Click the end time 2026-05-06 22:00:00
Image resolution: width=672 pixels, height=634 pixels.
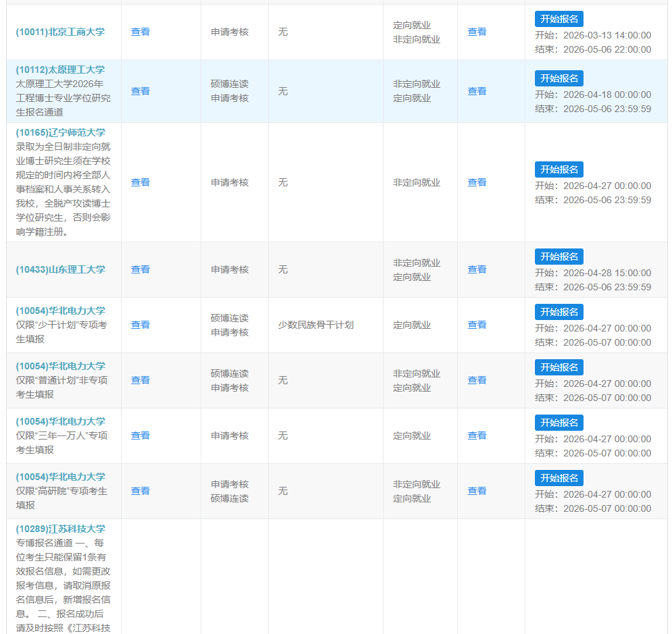[607, 50]
